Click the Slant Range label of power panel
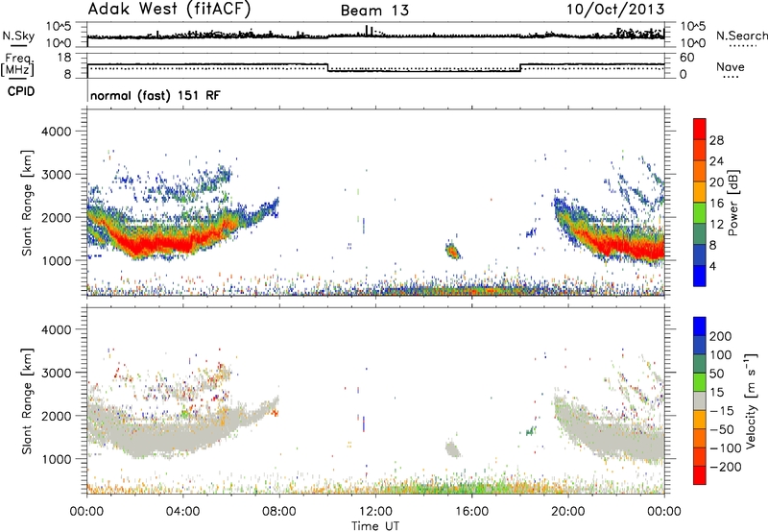The height and width of the screenshot is (532, 768). tap(27, 203)
